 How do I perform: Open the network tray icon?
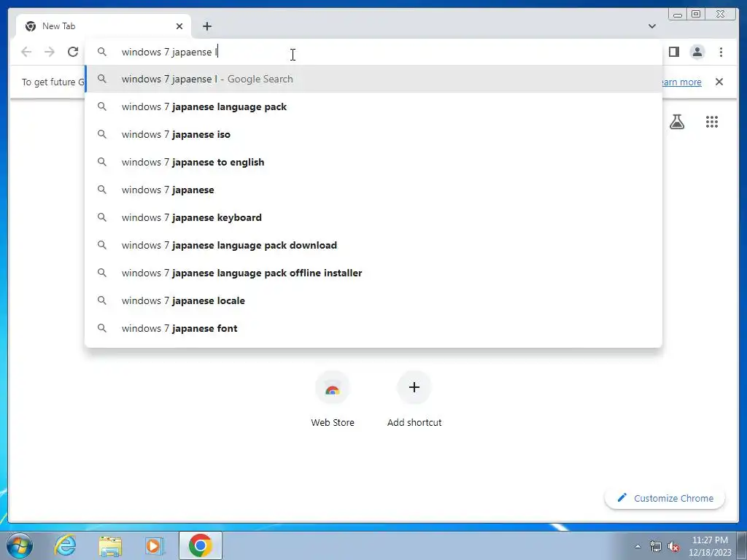(x=656, y=546)
